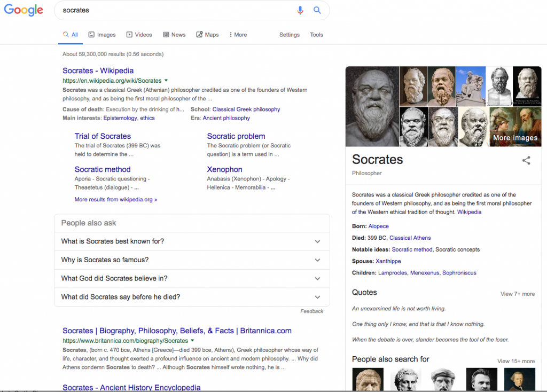Select the All results tab

coord(71,35)
